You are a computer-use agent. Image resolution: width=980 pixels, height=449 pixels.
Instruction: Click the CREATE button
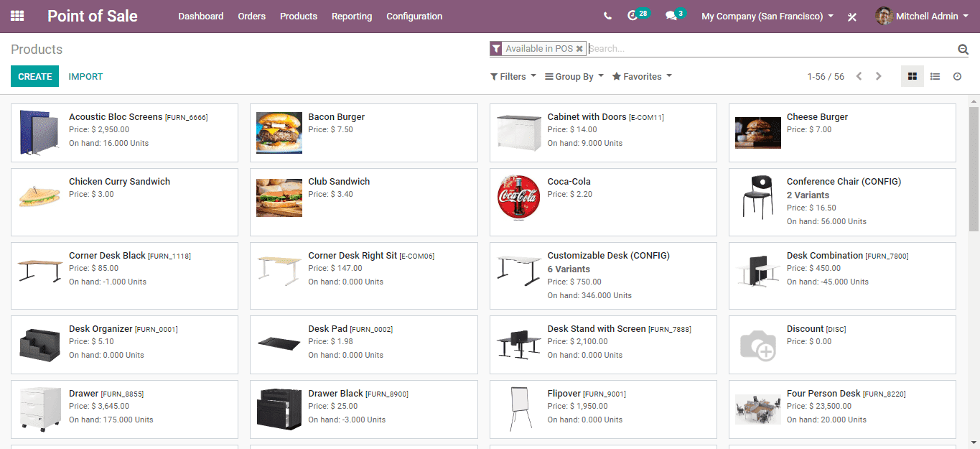point(34,76)
